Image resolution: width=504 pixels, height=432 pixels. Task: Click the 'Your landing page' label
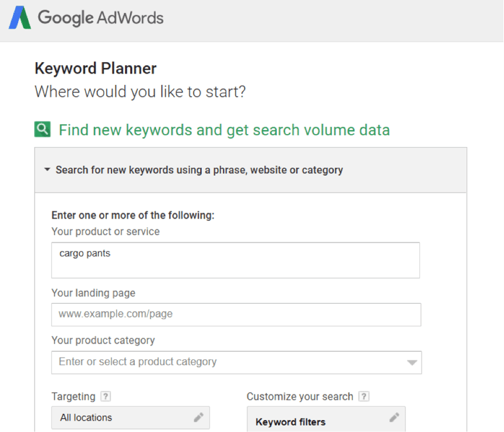(x=93, y=293)
